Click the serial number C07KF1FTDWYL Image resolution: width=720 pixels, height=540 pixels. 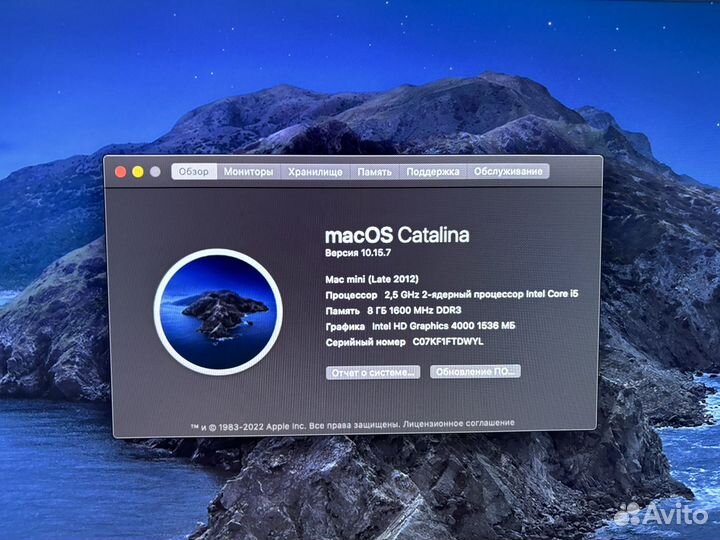[448, 342]
